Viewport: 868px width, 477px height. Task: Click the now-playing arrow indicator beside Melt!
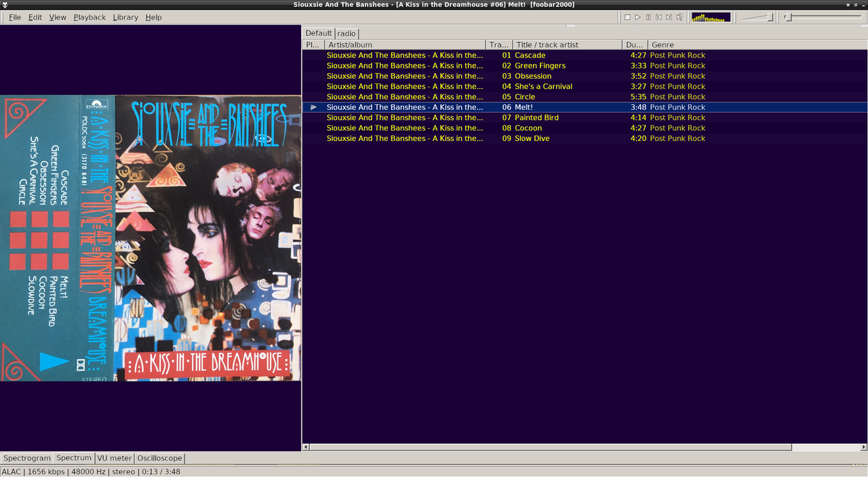tap(313, 107)
